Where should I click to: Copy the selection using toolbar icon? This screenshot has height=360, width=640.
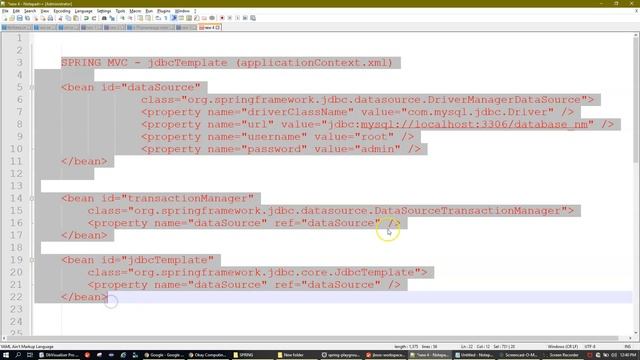pos(68,18)
